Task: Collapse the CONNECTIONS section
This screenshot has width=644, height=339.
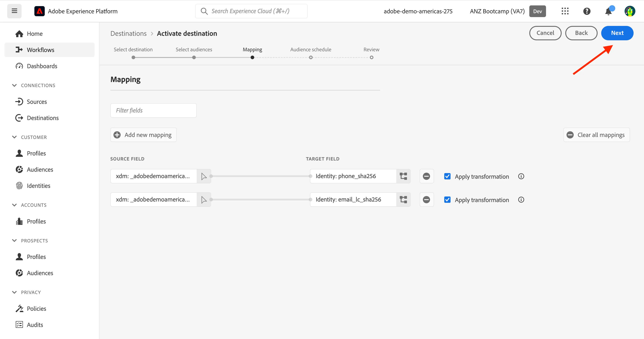Action: pyautogui.click(x=15, y=85)
